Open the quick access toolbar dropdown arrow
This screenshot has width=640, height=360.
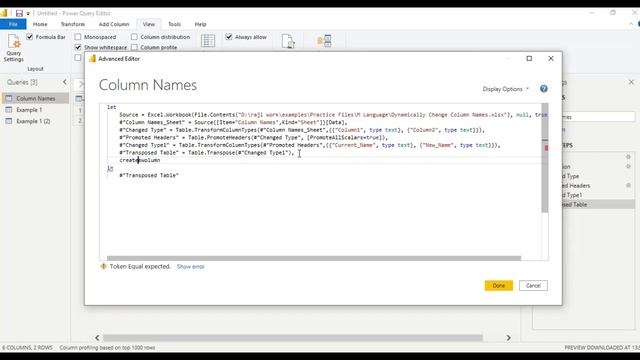pos(28,14)
